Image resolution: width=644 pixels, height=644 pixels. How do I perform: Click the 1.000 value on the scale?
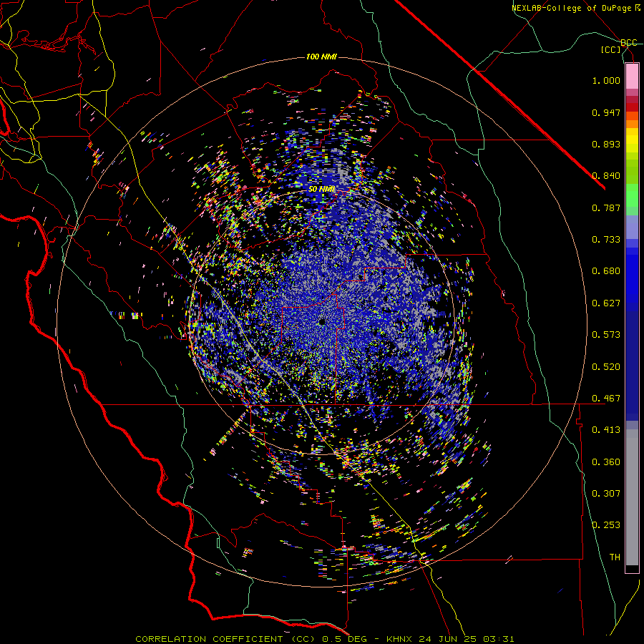(606, 80)
